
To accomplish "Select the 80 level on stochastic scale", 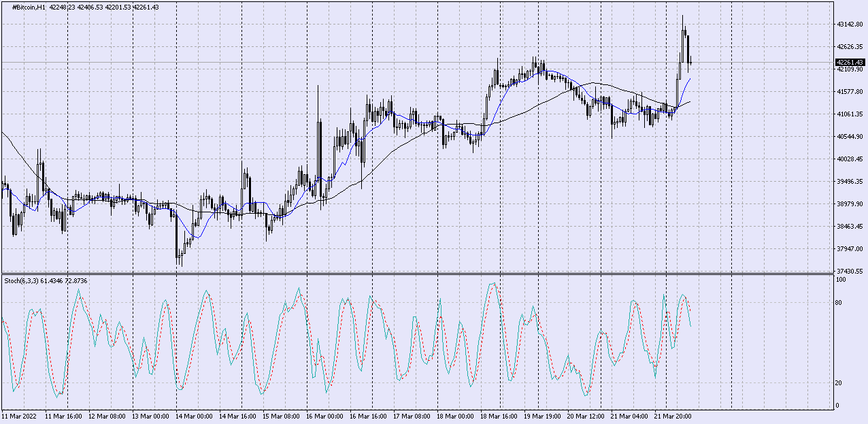I will coord(839,303).
